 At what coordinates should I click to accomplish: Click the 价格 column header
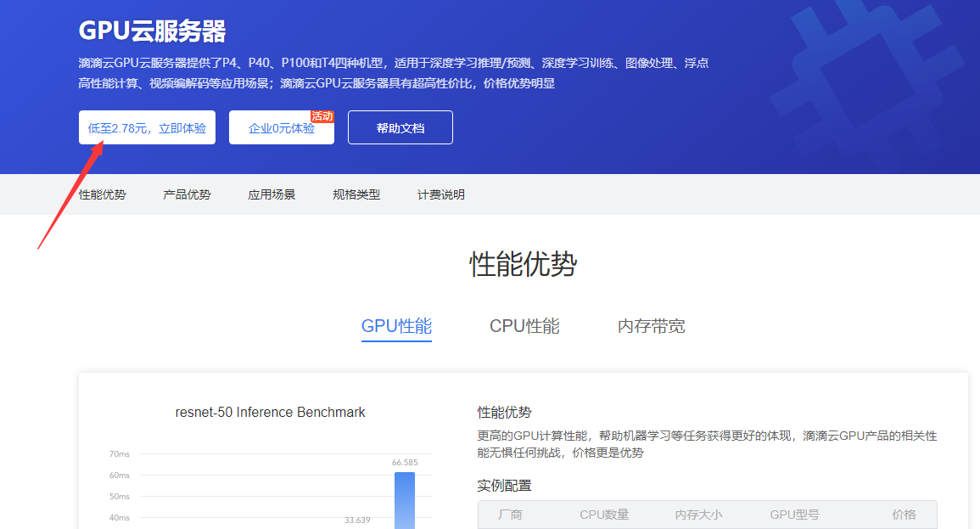(x=904, y=515)
